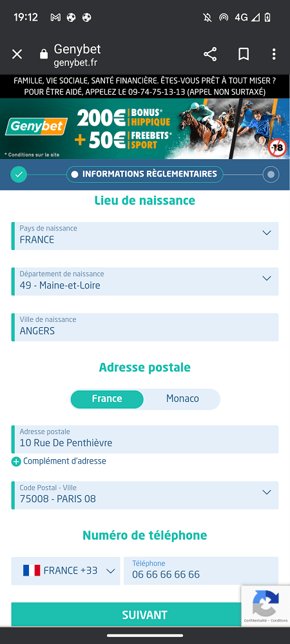
Task: Bookmark this Genybet page
Action: [244, 54]
